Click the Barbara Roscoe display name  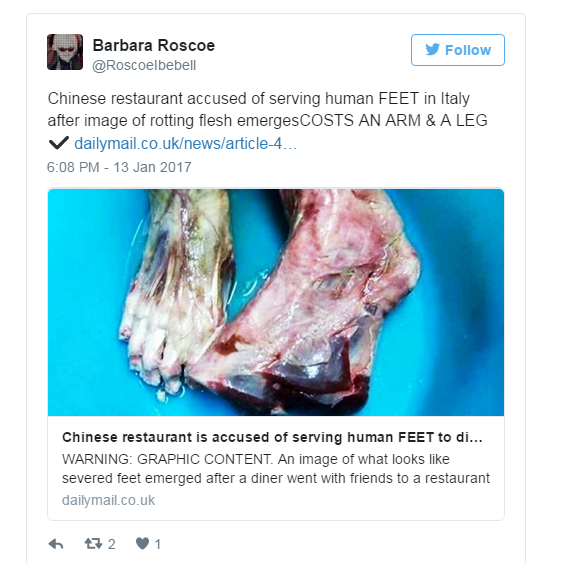[x=154, y=46]
